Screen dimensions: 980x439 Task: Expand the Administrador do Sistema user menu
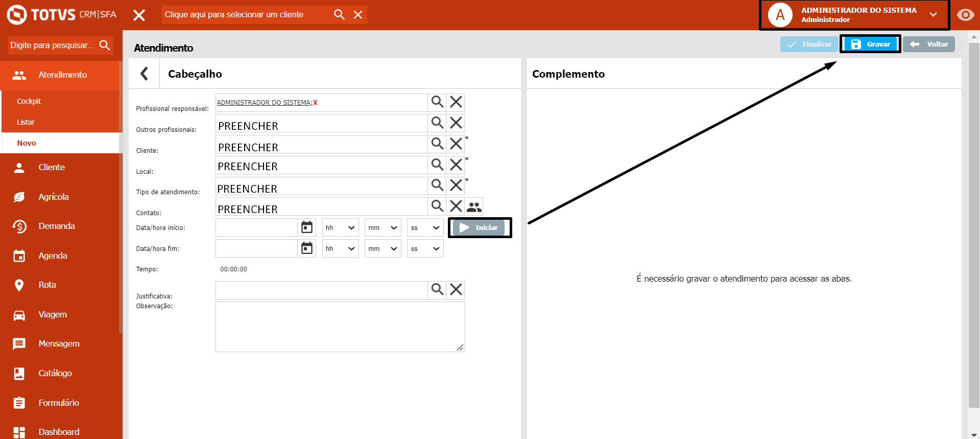(933, 15)
